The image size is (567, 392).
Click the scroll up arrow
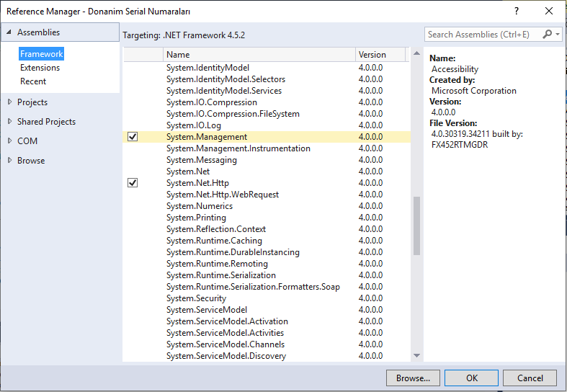click(416, 53)
